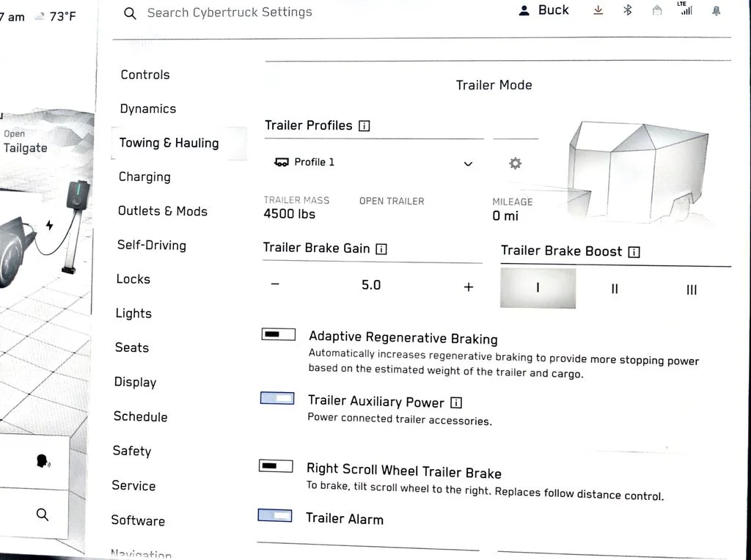This screenshot has height=560, width=751.
Task: Select Trailer Brake Boost level III
Action: [x=691, y=290]
